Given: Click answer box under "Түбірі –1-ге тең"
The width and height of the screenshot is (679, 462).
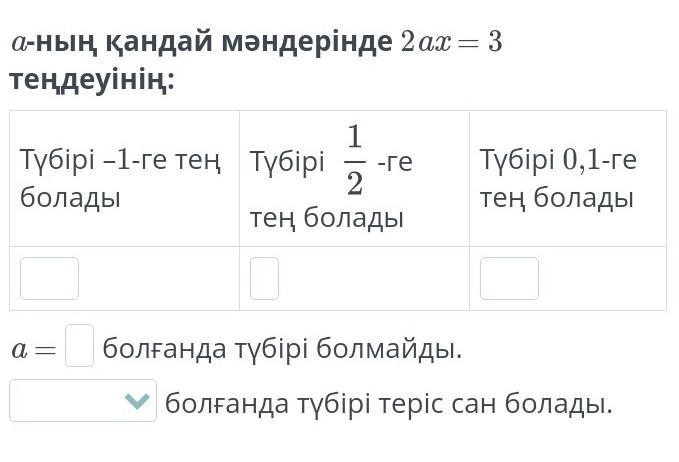Looking at the screenshot, I should click(x=49, y=278).
